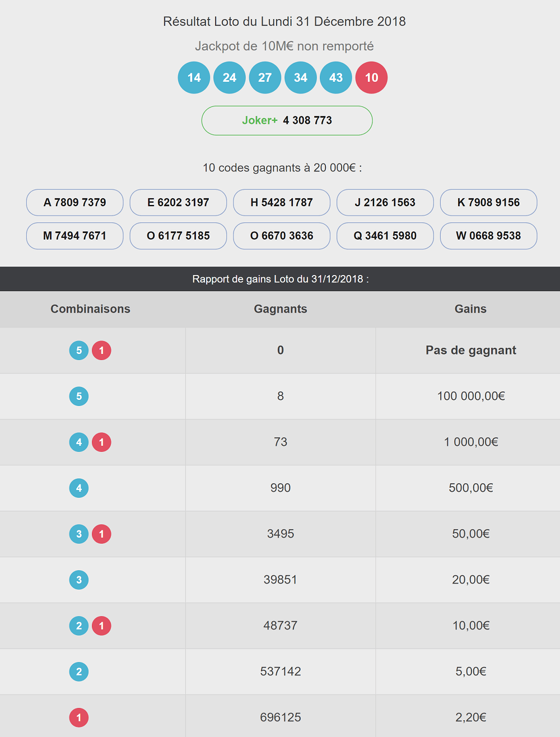Click the blue ball number 43
The width and height of the screenshot is (560, 737).
pyautogui.click(x=336, y=77)
